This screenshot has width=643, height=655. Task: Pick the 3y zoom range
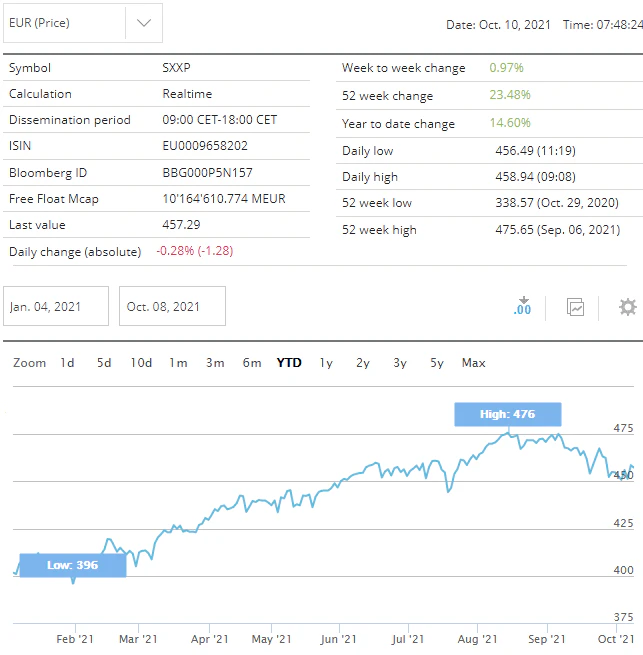(400, 363)
